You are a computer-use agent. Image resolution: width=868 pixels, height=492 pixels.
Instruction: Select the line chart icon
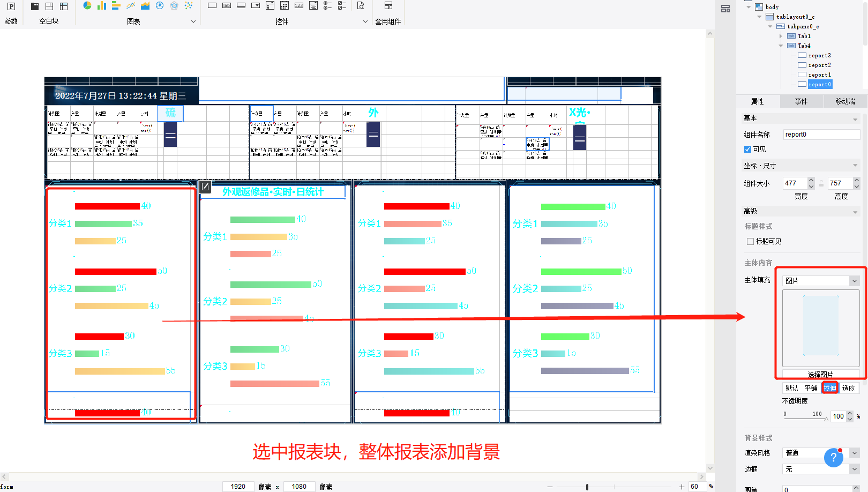coord(131,6)
